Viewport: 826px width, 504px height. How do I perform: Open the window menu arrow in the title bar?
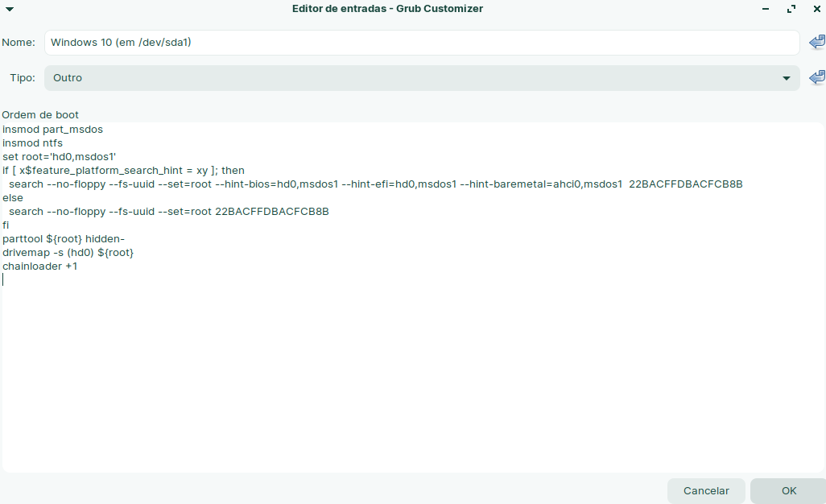10,9
